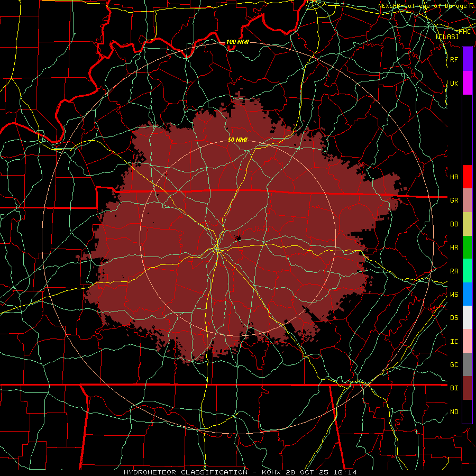This screenshot has height=476, width=476.
Task: Pick the HR green legend swatch
Action: [x=467, y=247]
